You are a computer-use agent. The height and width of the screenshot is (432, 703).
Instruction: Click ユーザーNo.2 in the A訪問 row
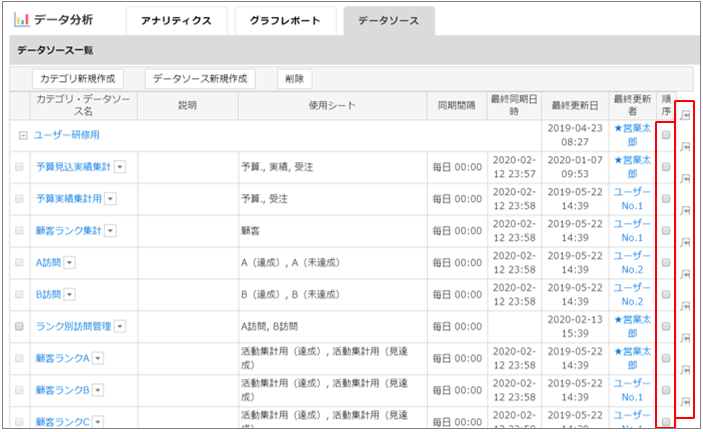tap(632, 263)
